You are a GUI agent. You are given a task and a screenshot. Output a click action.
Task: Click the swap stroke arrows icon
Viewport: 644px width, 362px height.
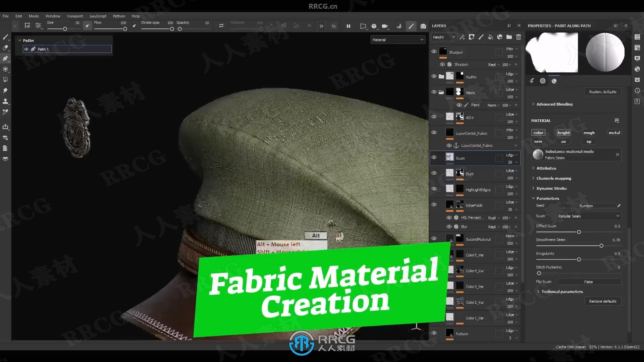pyautogui.click(x=221, y=26)
